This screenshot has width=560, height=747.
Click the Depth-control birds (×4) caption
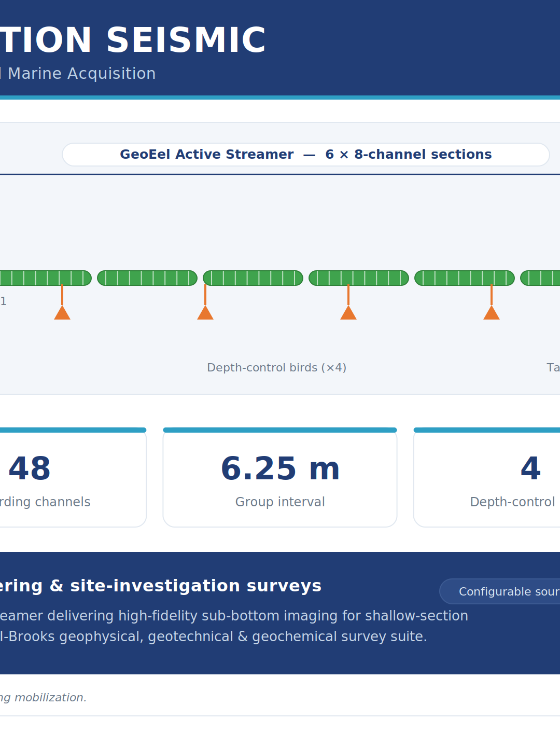click(277, 368)
